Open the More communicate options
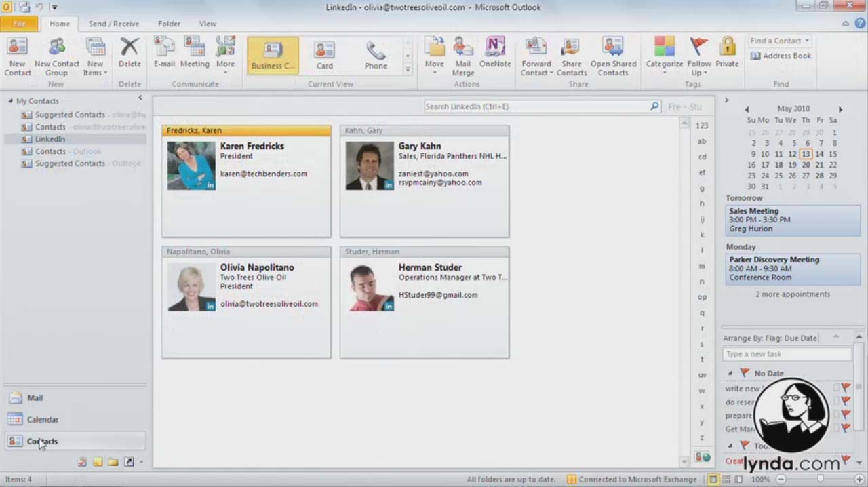The height and width of the screenshot is (487, 868). pyautogui.click(x=225, y=56)
